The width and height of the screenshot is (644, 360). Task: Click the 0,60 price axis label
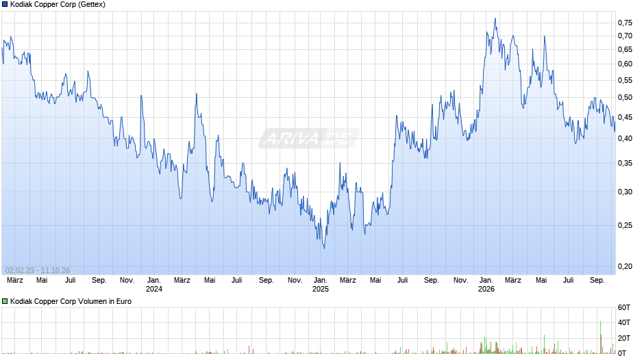(x=625, y=64)
